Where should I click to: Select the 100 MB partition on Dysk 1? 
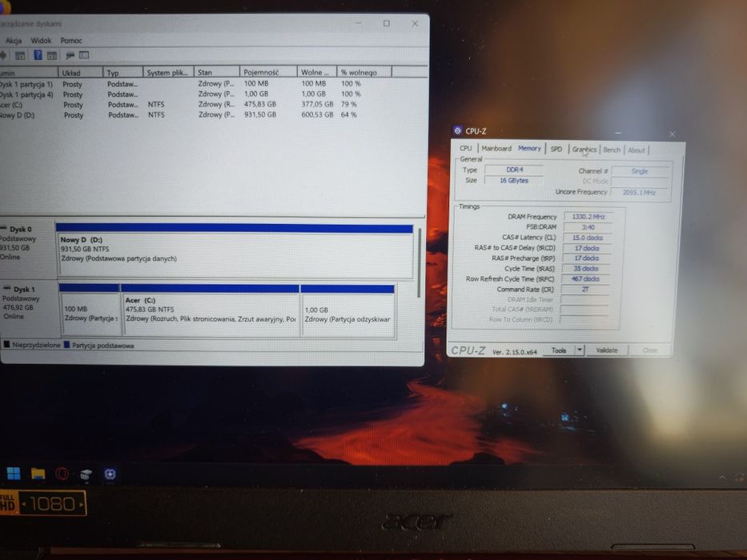(x=90, y=310)
